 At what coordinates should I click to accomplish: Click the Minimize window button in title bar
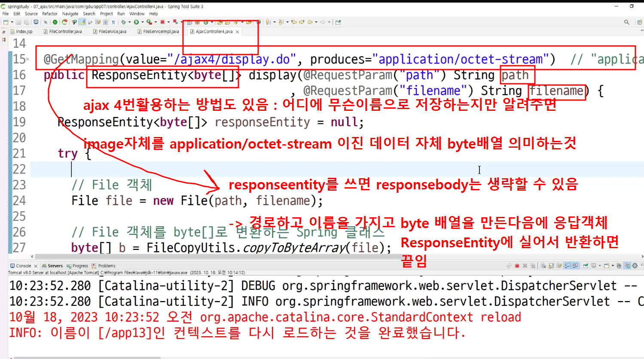click(617, 6)
